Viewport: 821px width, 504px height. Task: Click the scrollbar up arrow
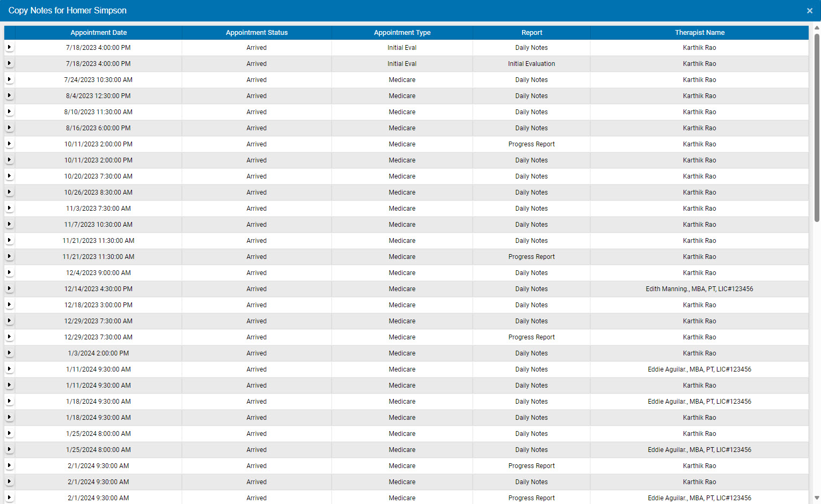817,28
